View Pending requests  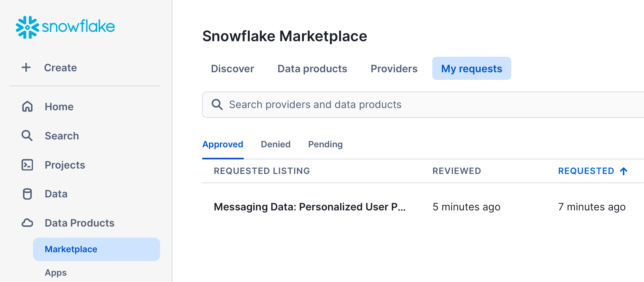(325, 144)
